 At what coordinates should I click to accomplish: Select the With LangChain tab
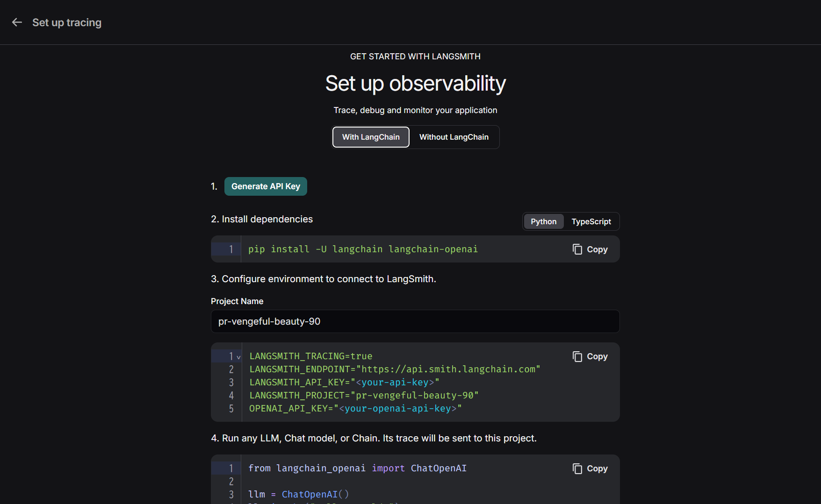pos(371,137)
